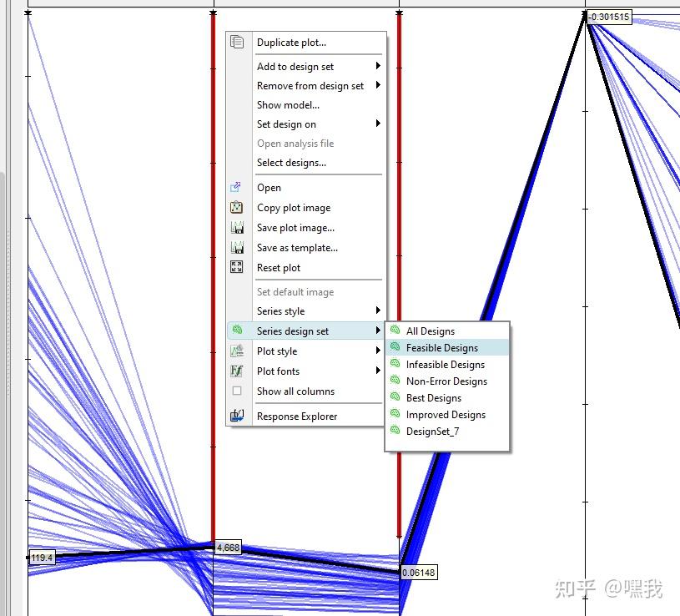Click the Plot style icon
This screenshot has width=680, height=616.
[x=237, y=351]
